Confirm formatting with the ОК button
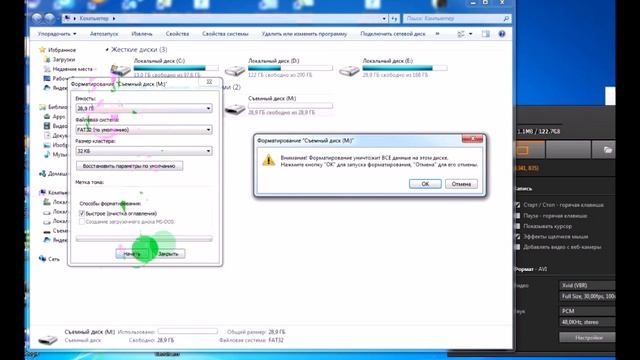The image size is (640, 360). click(425, 184)
